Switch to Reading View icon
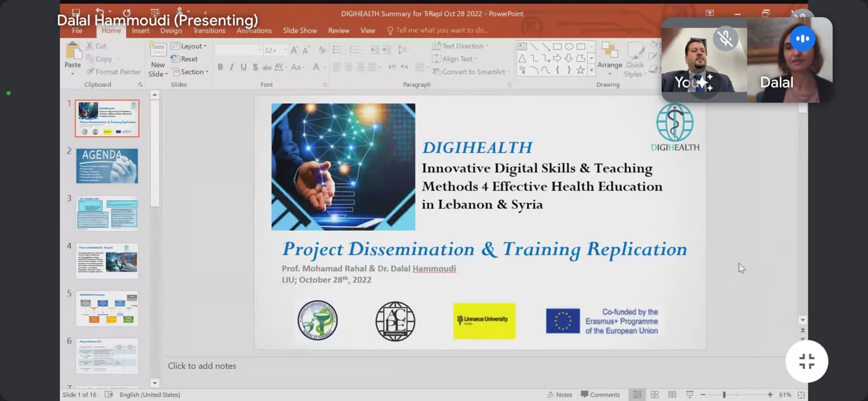This screenshot has height=401, width=868. tap(672, 394)
